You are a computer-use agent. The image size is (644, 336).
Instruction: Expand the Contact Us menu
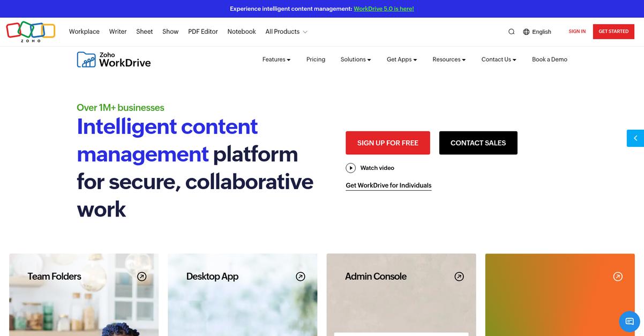point(499,59)
